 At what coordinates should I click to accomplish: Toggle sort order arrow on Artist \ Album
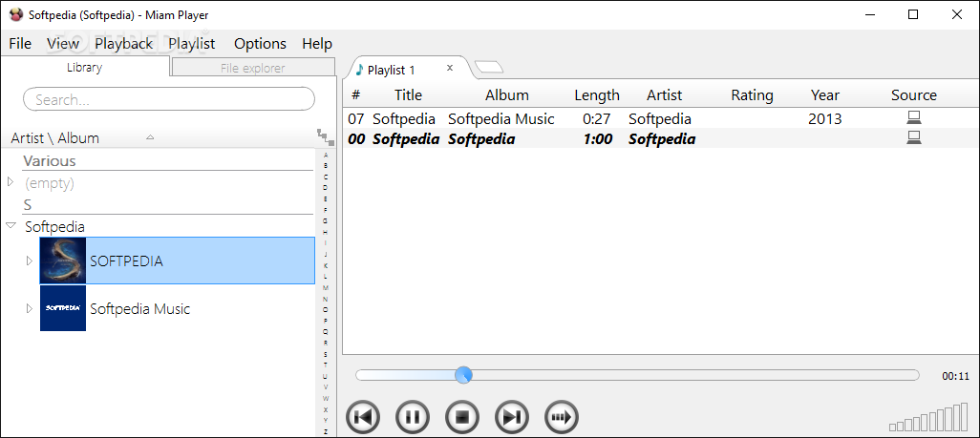click(x=150, y=137)
